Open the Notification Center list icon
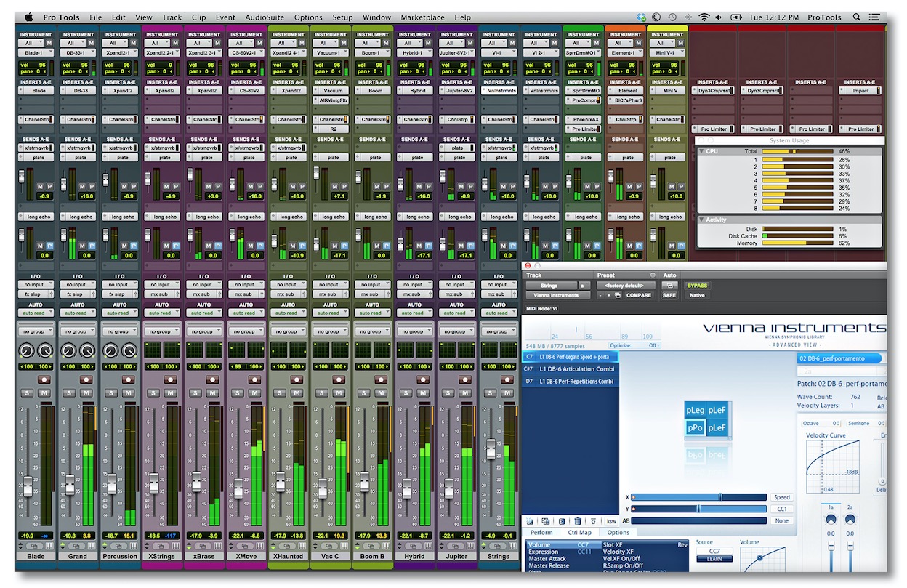 (876, 17)
